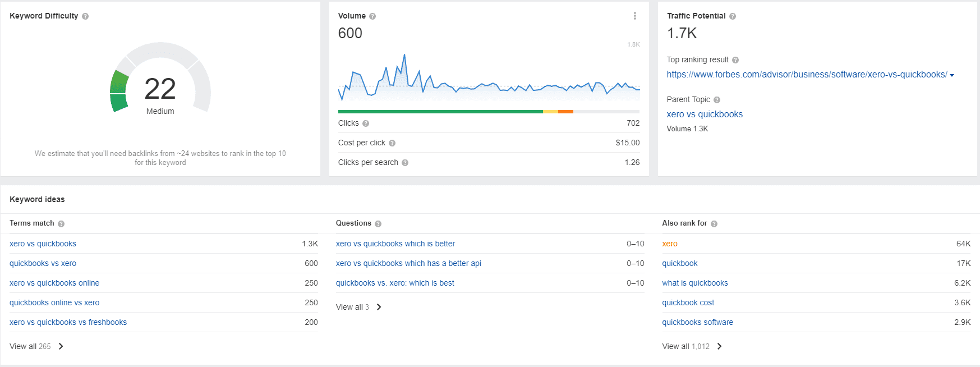Click the search volume trend line chart
Screen dimensions: 980x367
[489, 77]
